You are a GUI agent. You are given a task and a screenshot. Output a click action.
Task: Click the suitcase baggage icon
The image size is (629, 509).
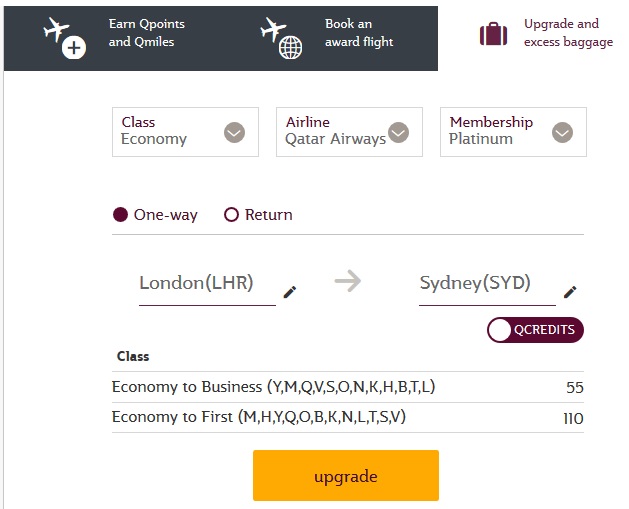[x=493, y=35]
